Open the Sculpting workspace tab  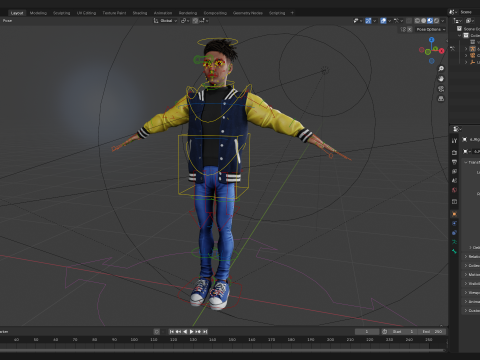pos(62,13)
